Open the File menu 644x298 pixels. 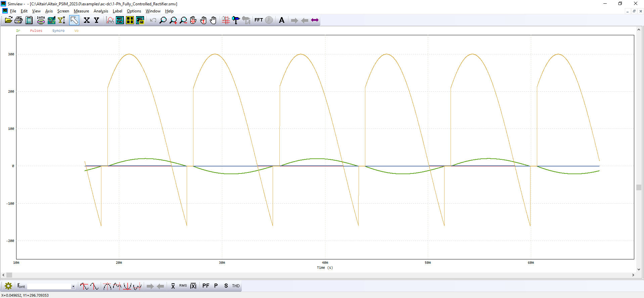click(13, 11)
